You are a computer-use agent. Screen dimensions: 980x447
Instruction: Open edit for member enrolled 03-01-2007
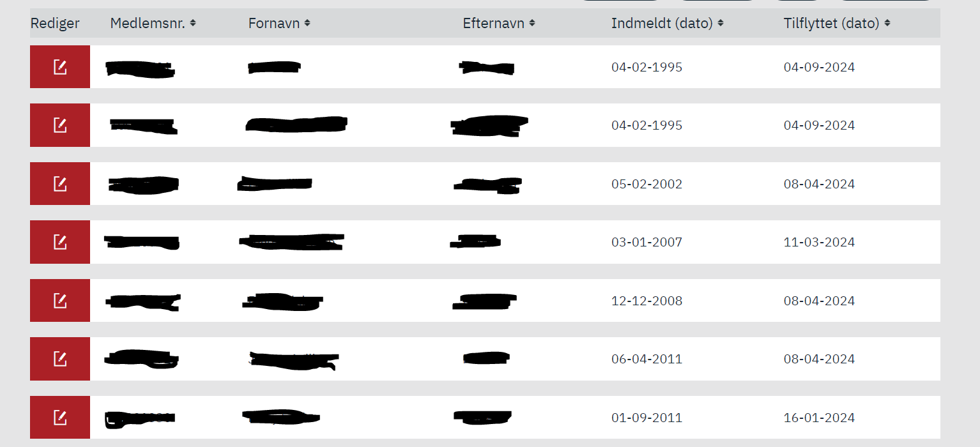pos(60,242)
